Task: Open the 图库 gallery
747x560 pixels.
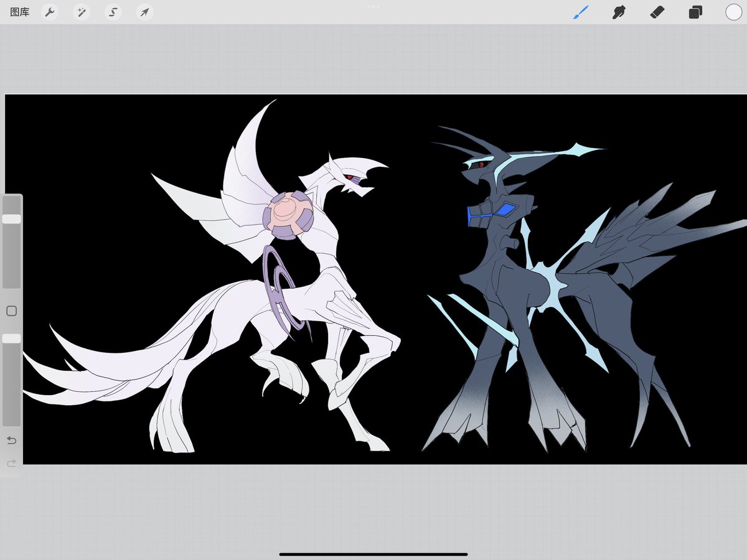Action: tap(20, 12)
